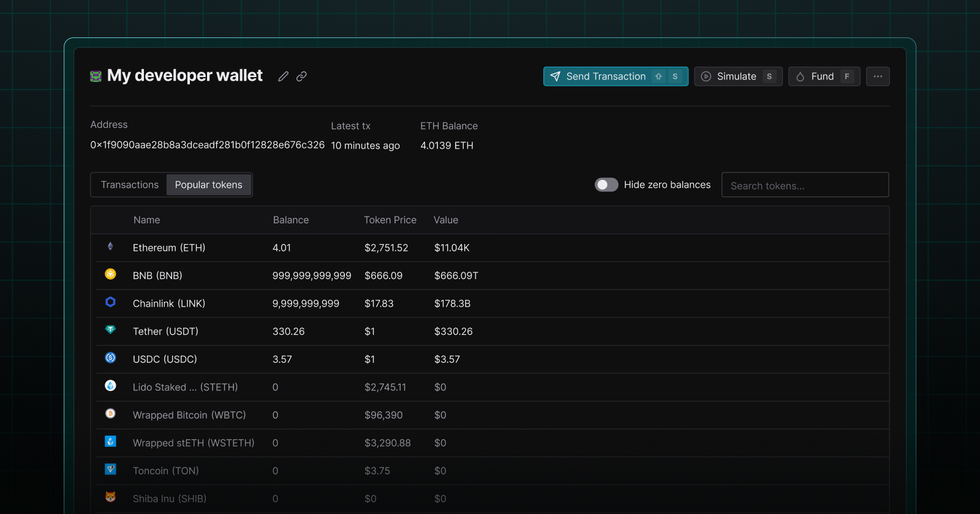Select the Wrapped Bitcoin (WBTC) row name
Viewport: 980px width, 514px height.
pyautogui.click(x=189, y=415)
